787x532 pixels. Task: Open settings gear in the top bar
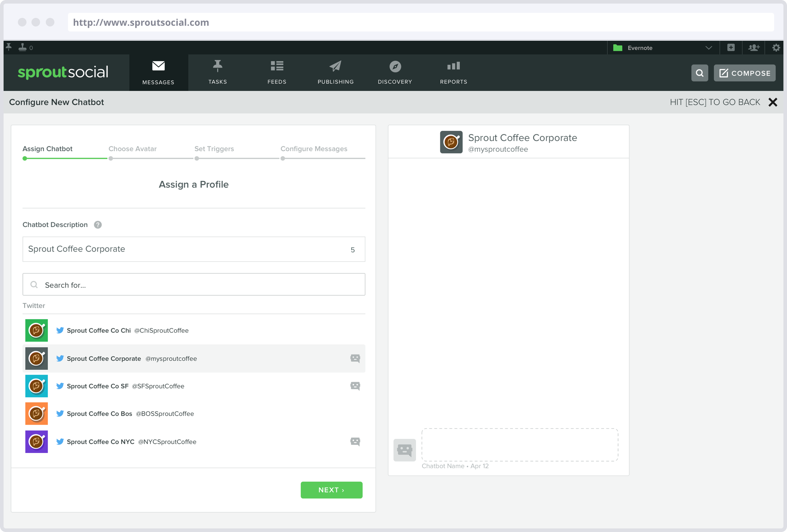tap(776, 48)
